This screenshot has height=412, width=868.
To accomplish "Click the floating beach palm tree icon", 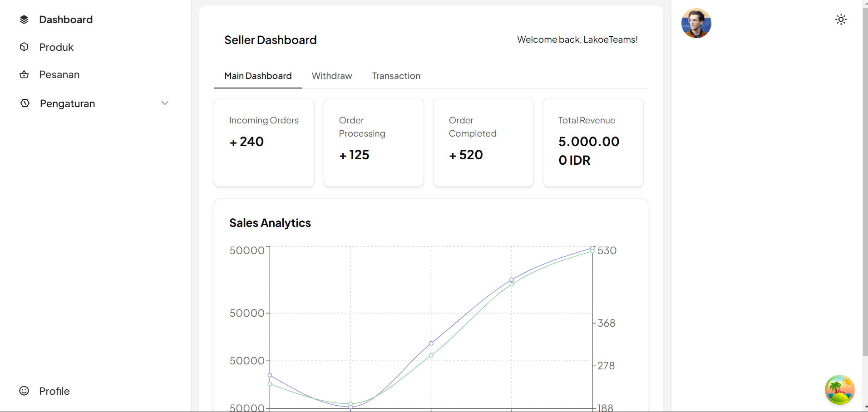I will 839,390.
